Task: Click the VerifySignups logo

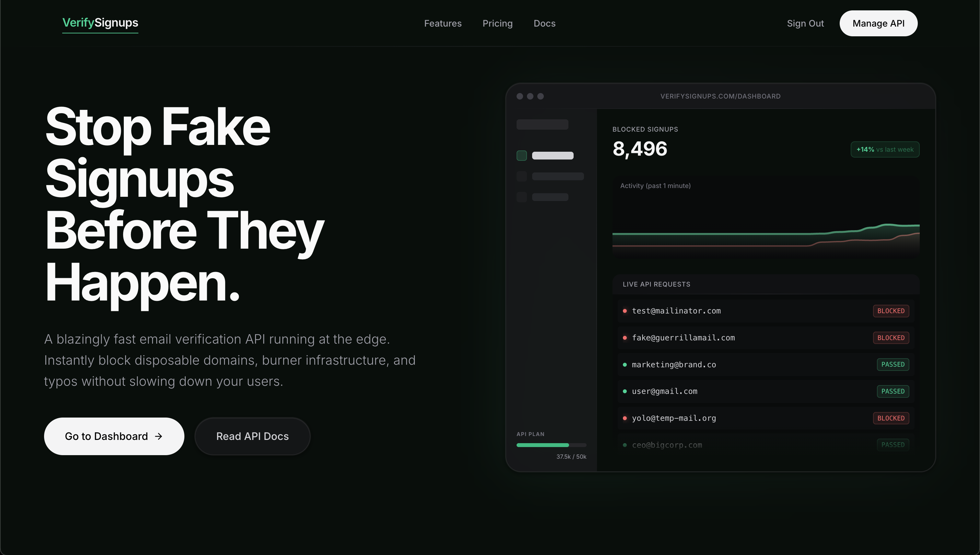Action: (x=100, y=23)
